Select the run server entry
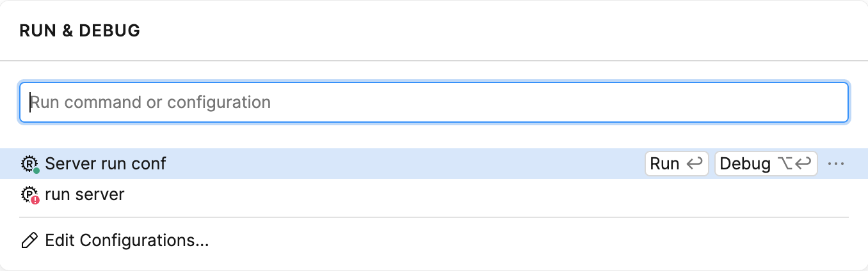 pos(84,194)
